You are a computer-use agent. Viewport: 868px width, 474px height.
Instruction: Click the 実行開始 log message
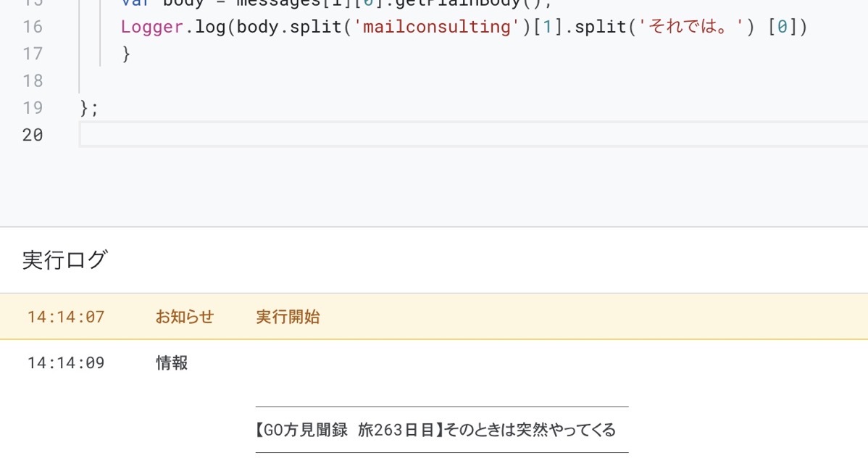[288, 317]
